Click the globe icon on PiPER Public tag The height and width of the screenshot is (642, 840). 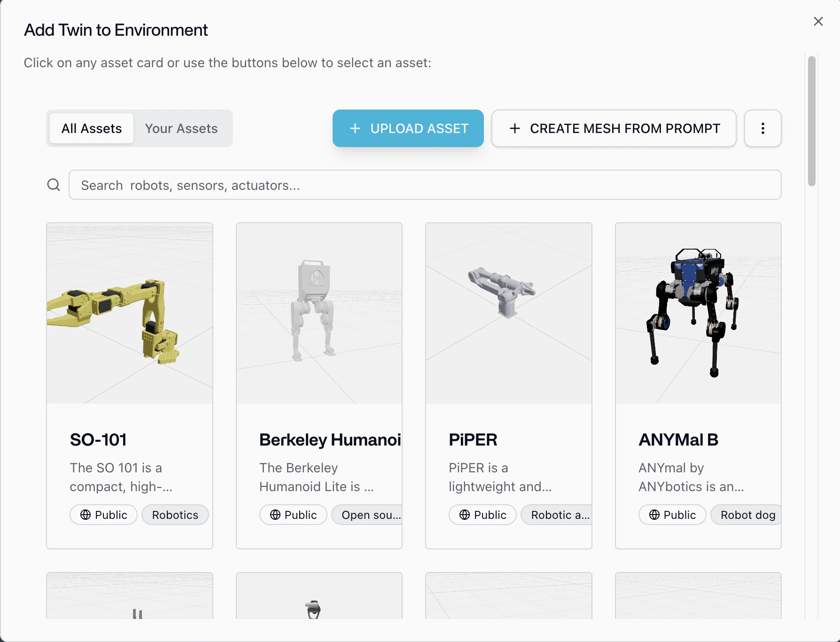click(465, 515)
